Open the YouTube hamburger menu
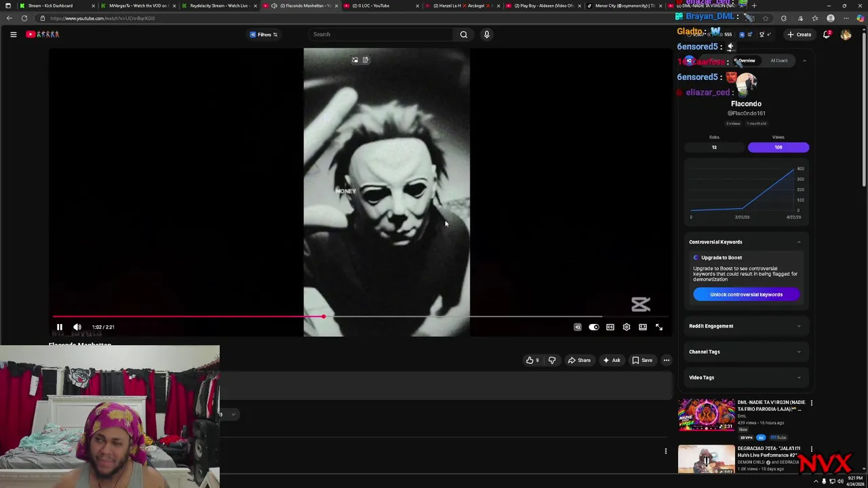 (x=13, y=35)
